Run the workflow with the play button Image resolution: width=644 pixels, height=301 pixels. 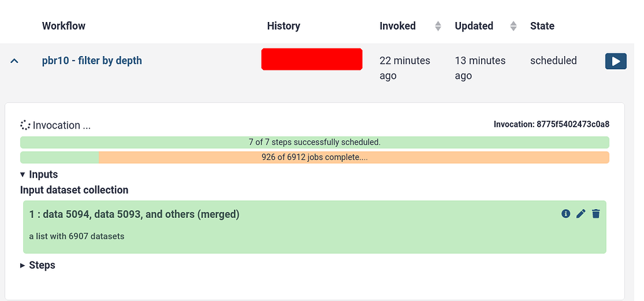click(x=616, y=61)
